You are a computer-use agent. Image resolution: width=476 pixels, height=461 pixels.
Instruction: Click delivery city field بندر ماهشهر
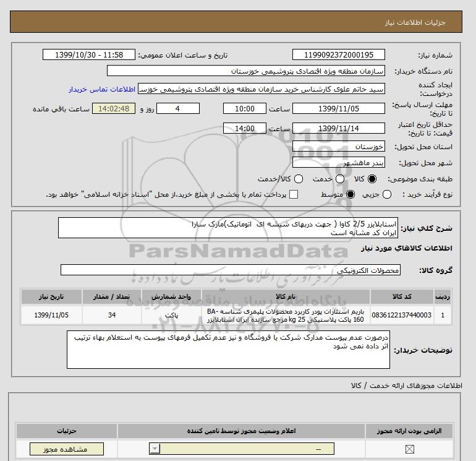339,162
